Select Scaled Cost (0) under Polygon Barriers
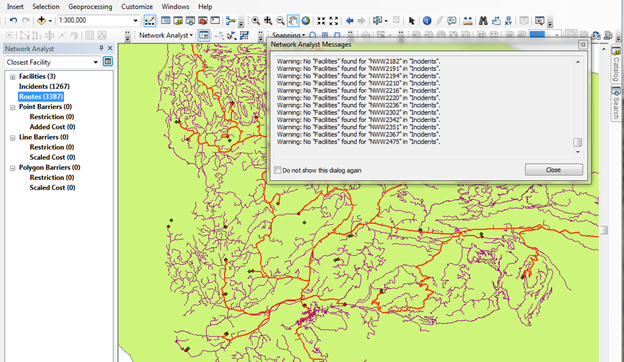This screenshot has width=624, height=362. [x=52, y=188]
